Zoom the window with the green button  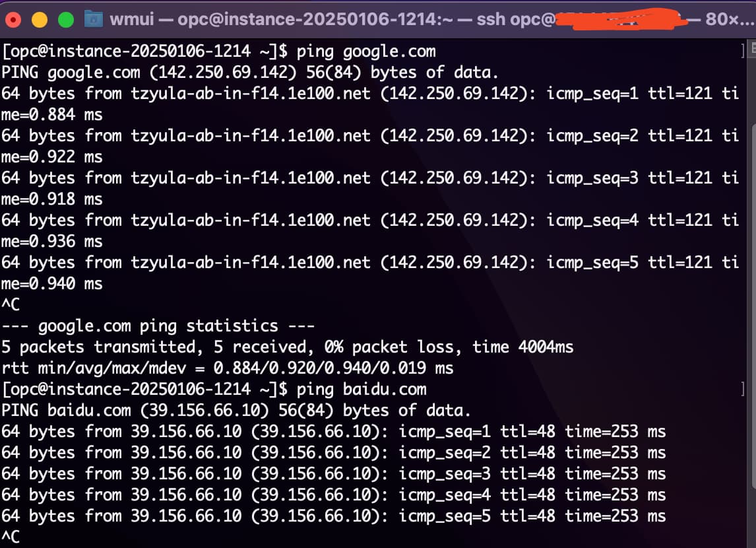tap(66, 20)
